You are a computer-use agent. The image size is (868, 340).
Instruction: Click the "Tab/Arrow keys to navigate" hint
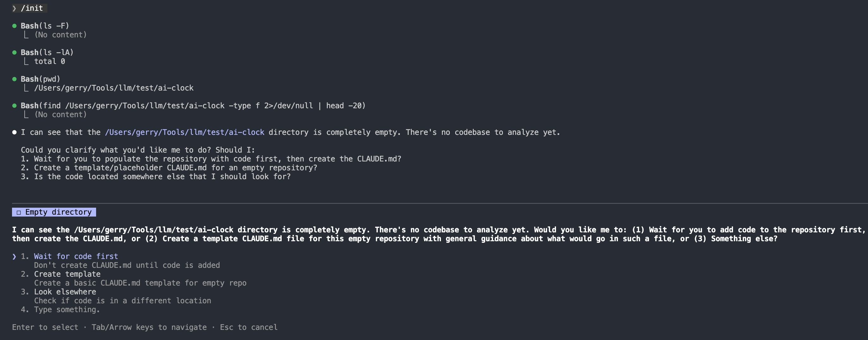coord(149,327)
